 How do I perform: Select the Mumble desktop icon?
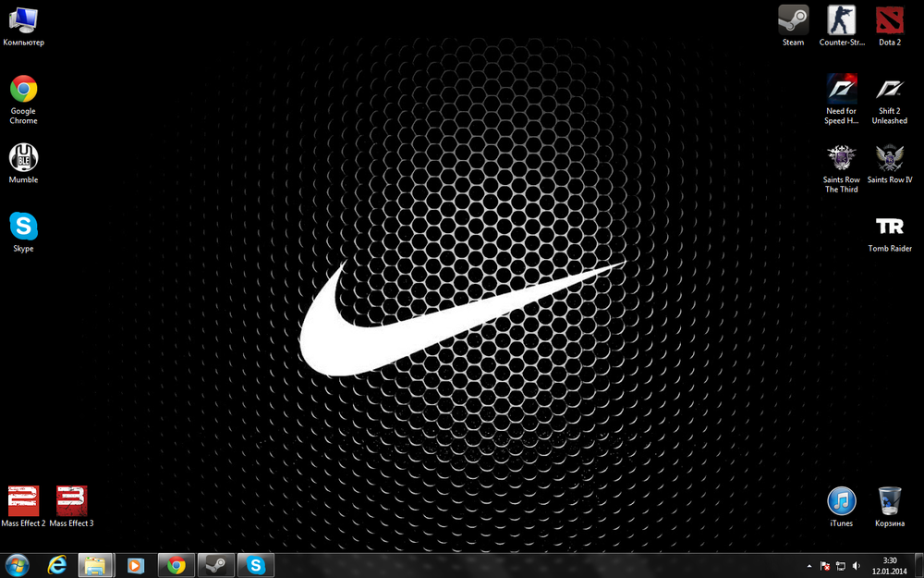point(23,158)
